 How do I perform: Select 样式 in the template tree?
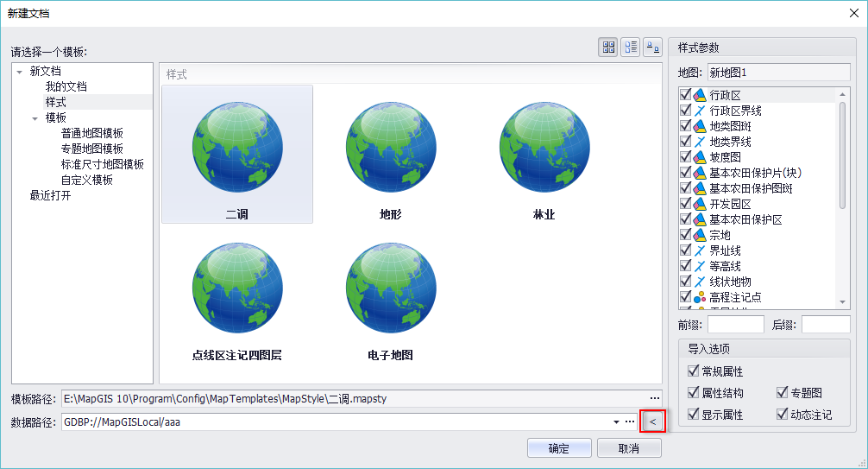click(x=55, y=102)
